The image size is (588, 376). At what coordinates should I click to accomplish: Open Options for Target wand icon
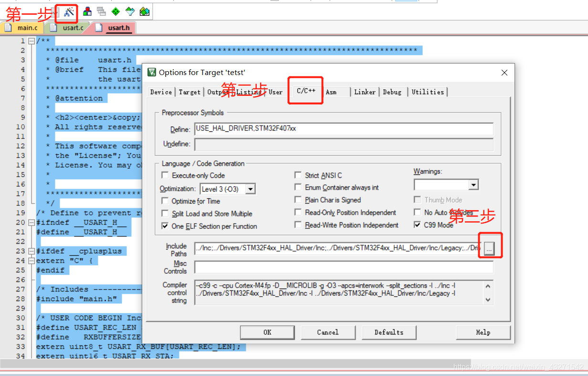pyautogui.click(x=70, y=11)
